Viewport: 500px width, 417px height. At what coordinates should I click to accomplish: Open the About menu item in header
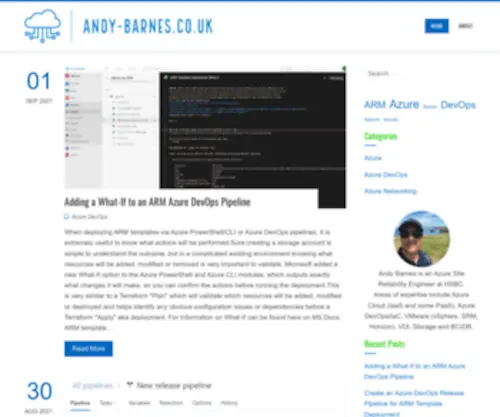pyautogui.click(x=465, y=26)
